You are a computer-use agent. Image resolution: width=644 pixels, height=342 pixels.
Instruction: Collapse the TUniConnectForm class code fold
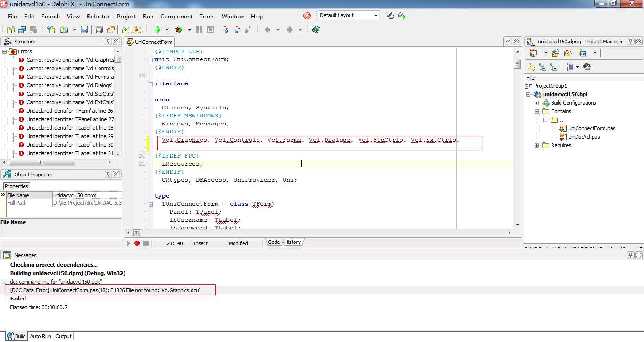[151, 204]
